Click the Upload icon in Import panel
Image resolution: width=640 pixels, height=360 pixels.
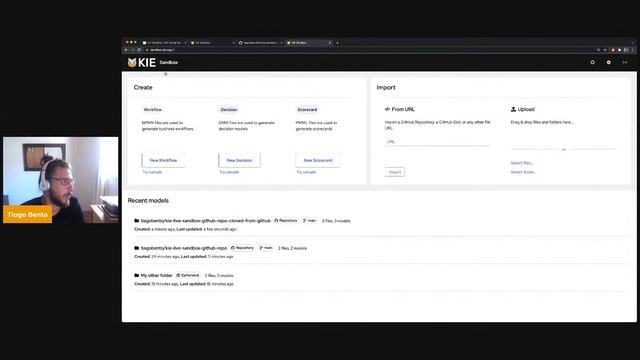tap(513, 109)
